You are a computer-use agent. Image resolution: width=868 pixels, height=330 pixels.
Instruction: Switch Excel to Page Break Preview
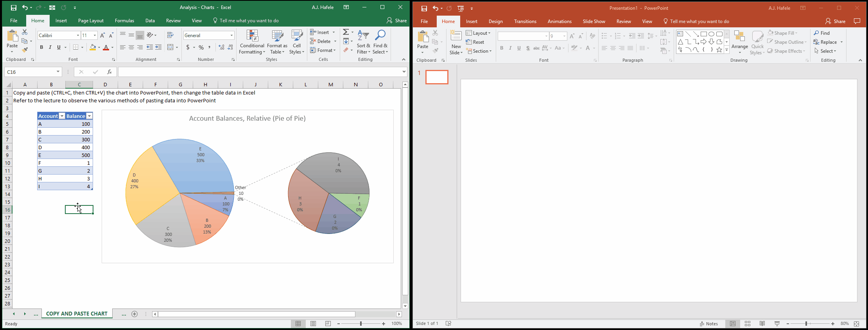(328, 324)
